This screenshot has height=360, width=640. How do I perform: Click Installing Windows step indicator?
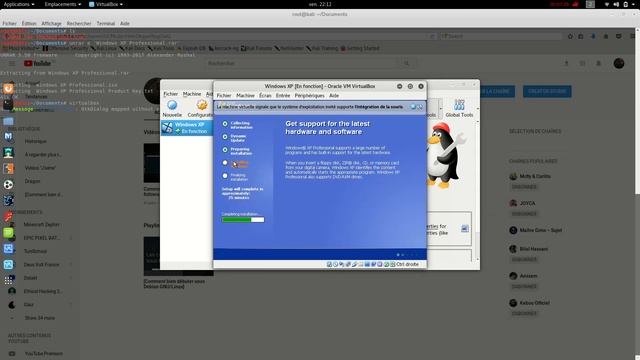225,163
